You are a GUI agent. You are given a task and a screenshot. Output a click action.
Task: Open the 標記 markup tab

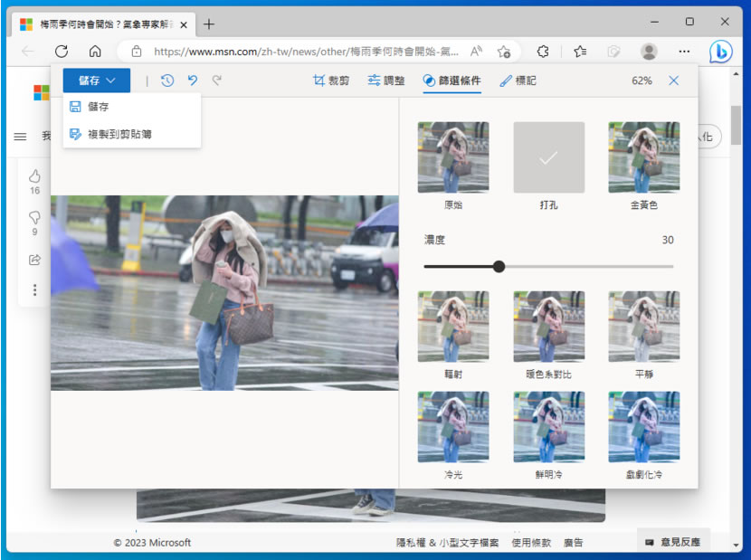[x=518, y=81]
